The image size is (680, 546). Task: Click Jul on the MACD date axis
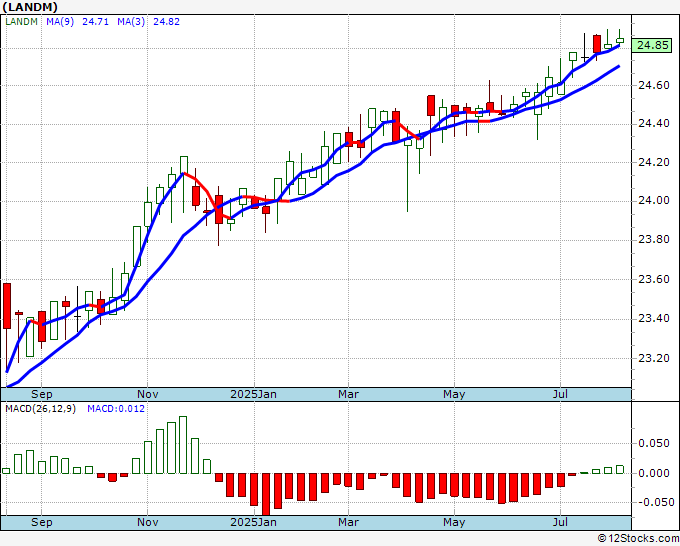click(x=560, y=522)
